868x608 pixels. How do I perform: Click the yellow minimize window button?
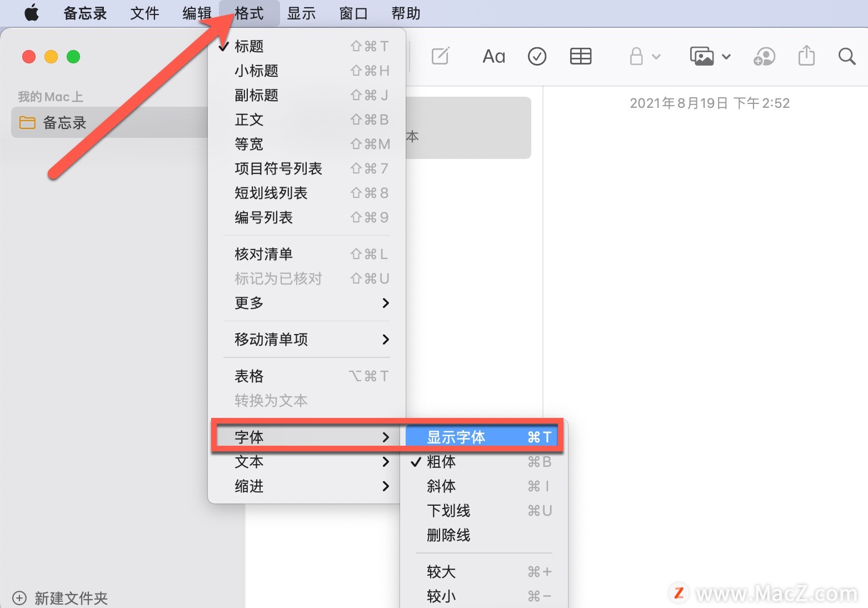pos(51,57)
